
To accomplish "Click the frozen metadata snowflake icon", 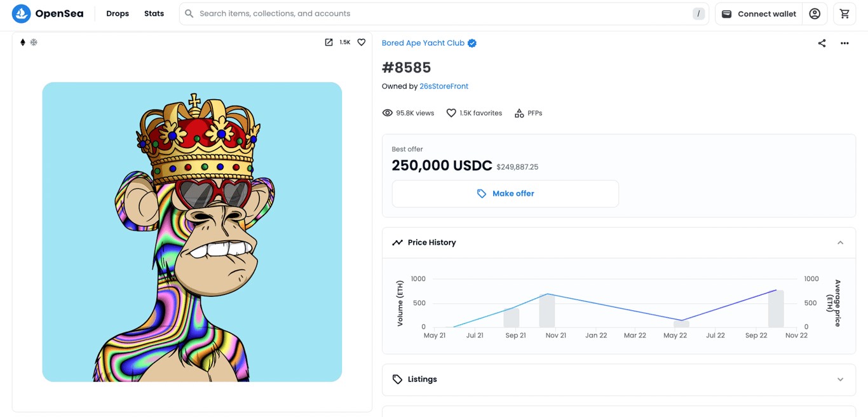I will [x=34, y=42].
